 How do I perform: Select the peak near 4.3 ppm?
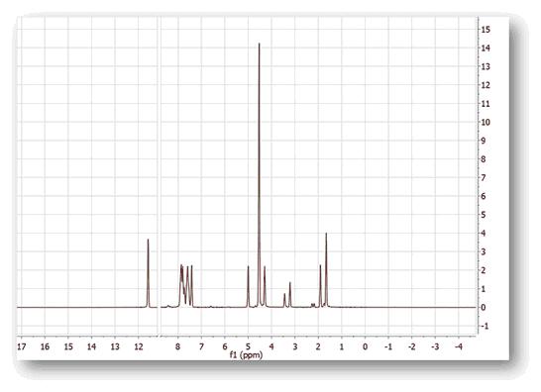tap(265, 286)
